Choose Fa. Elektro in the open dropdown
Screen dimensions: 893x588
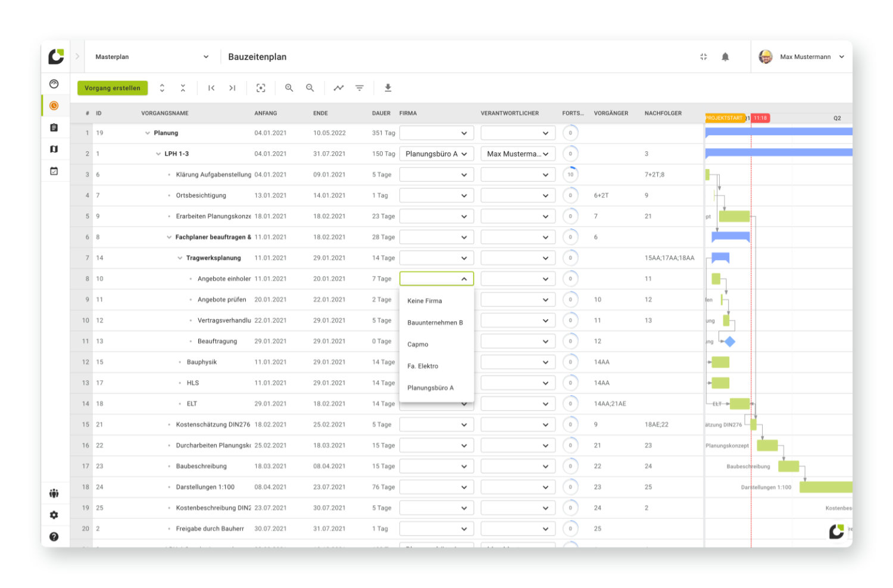click(423, 366)
